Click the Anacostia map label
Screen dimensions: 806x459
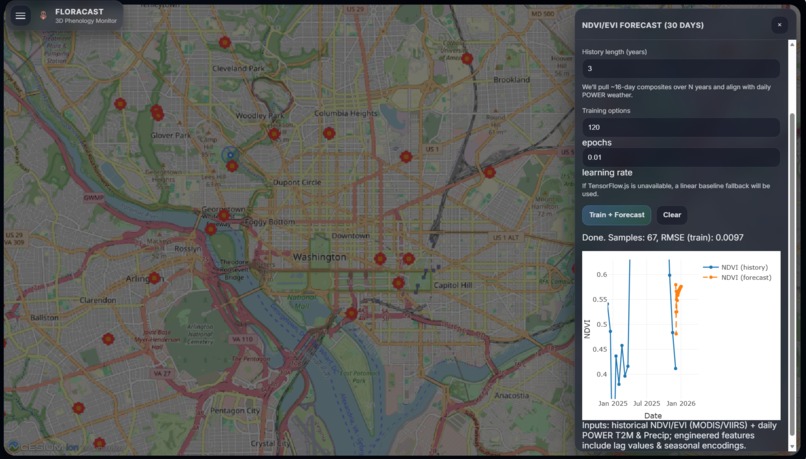511,395
